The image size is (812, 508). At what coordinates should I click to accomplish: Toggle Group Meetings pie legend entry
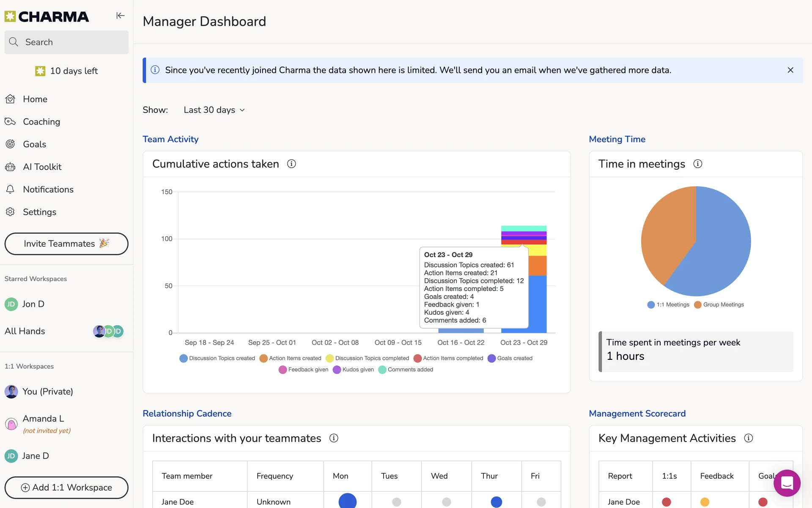tap(719, 305)
